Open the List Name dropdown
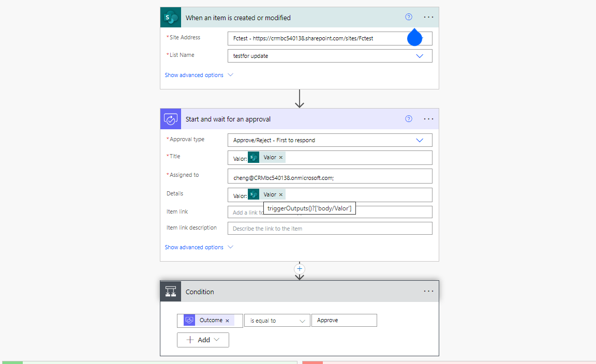 [x=419, y=56]
